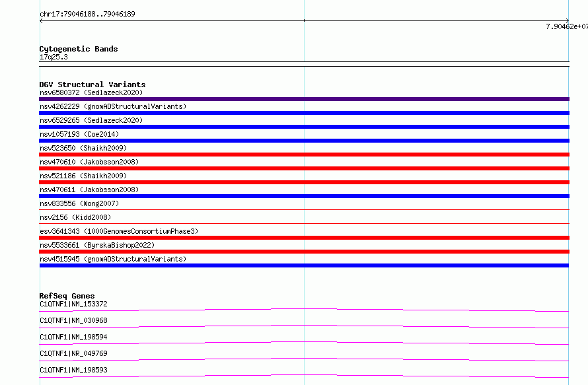Open variant nsv1057193 (Coe2014) label
Viewport: 588px width, 385px height.
pyautogui.click(x=79, y=134)
